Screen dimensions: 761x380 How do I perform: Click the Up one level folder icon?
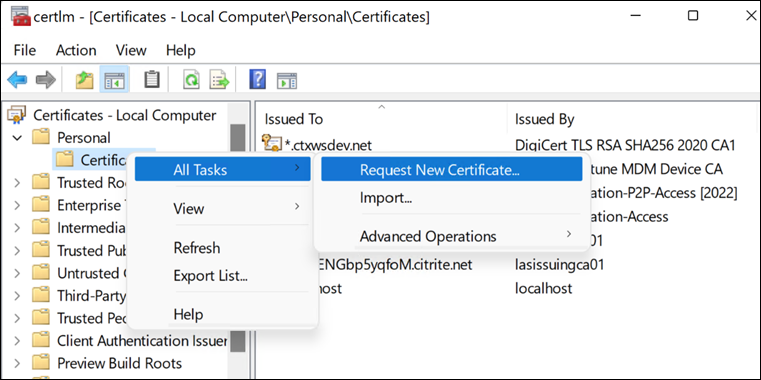84,80
